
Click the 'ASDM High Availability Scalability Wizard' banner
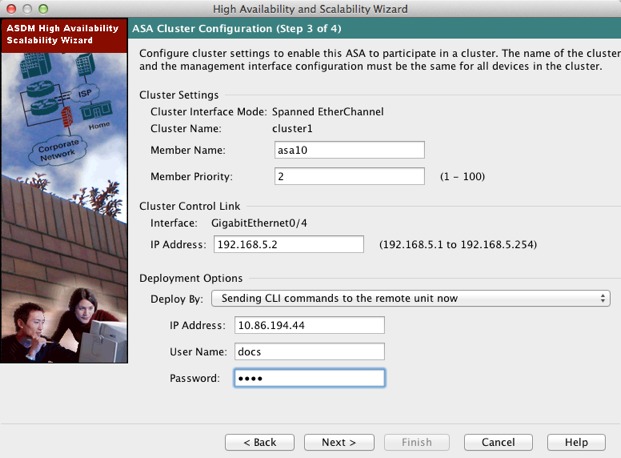pyautogui.click(x=63, y=34)
